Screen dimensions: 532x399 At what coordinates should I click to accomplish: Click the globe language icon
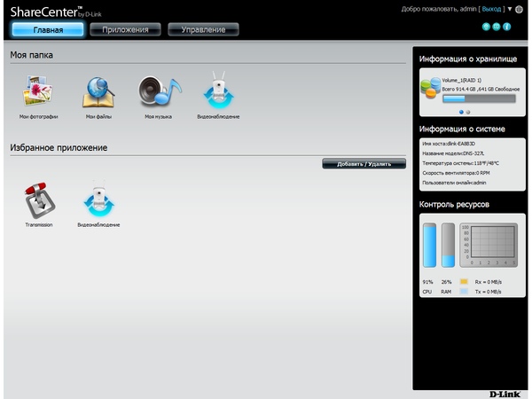point(519,10)
